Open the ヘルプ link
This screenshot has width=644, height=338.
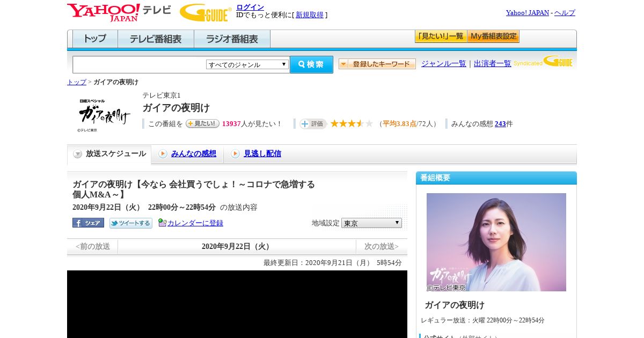coord(565,13)
